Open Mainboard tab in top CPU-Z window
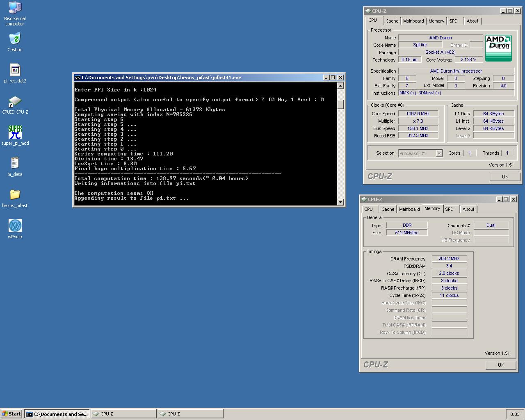Screen dimensions: 525x420 point(413,21)
